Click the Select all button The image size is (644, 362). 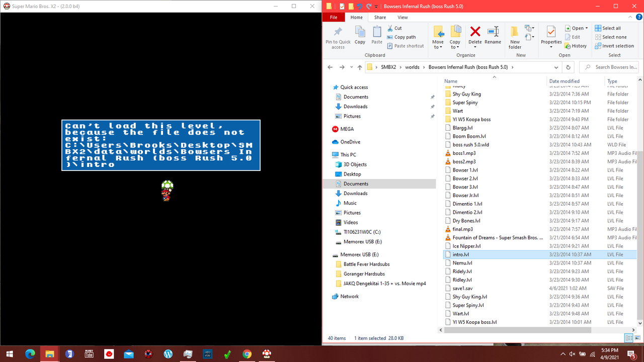point(611,28)
